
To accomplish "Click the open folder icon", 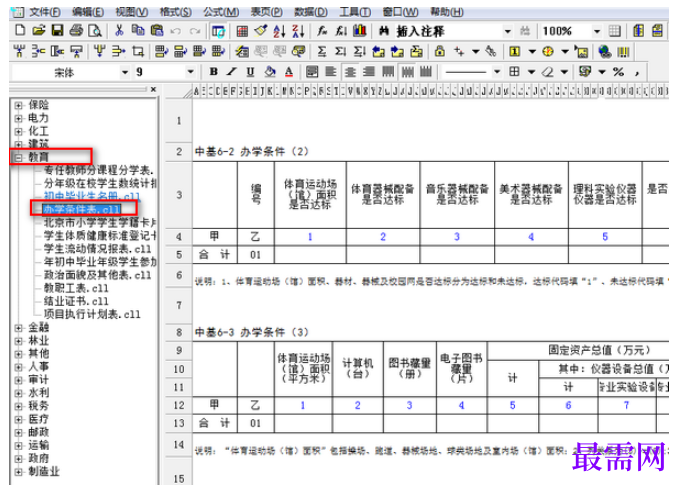I will click(39, 31).
